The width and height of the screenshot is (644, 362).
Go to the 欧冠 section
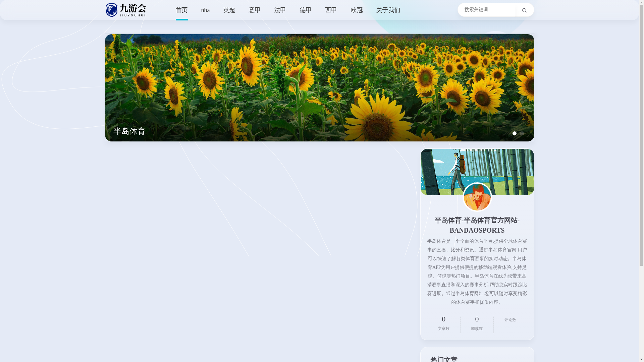[x=357, y=10]
